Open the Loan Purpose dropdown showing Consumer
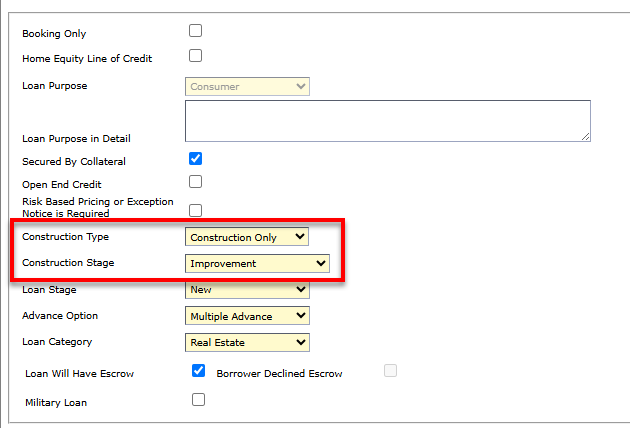 [x=247, y=87]
